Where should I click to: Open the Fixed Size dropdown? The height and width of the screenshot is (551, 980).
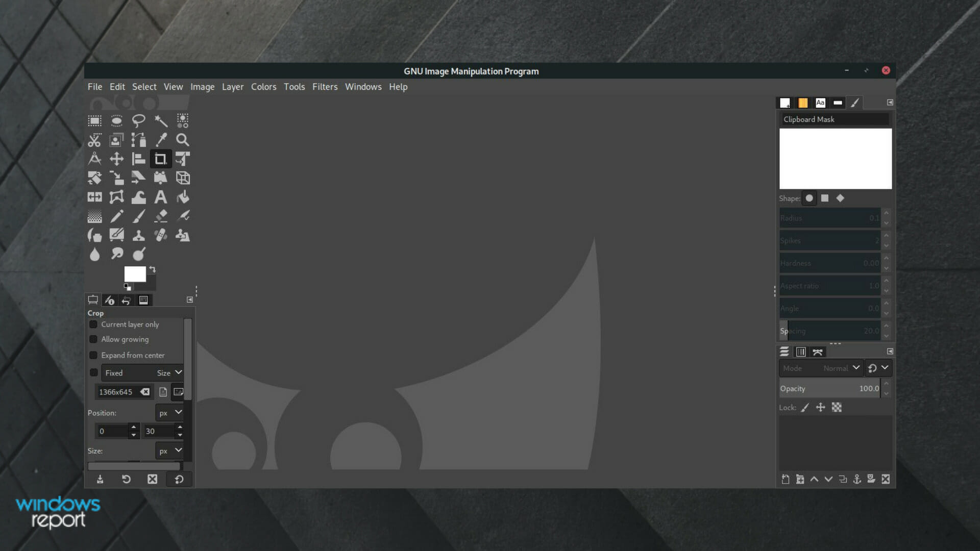point(142,373)
